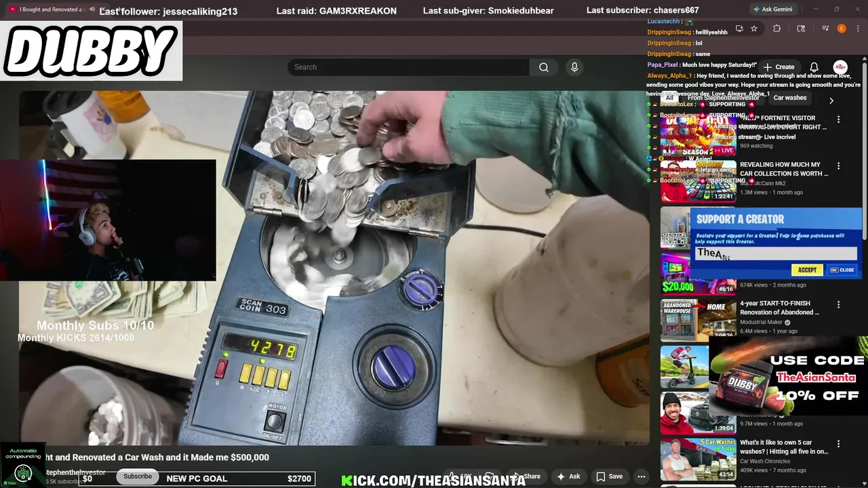Open the Fortnite live stream thumbnail
The image size is (868, 488).
tap(698, 134)
